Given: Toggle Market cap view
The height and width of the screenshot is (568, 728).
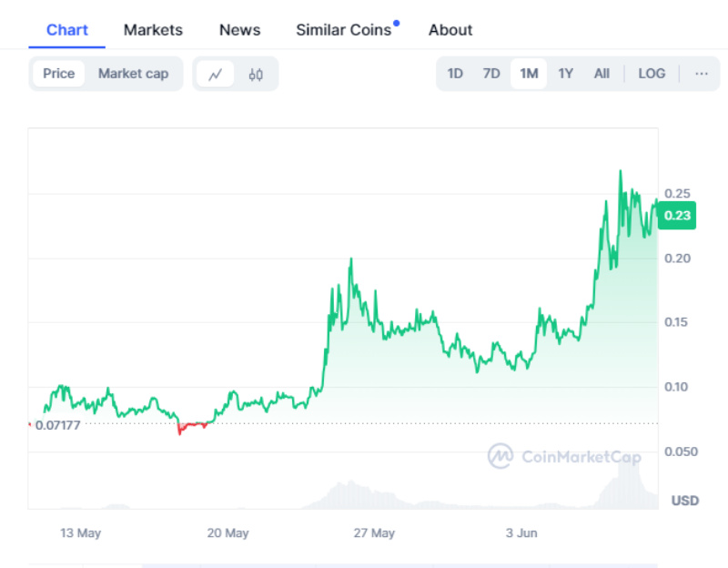Looking at the screenshot, I should click(133, 74).
